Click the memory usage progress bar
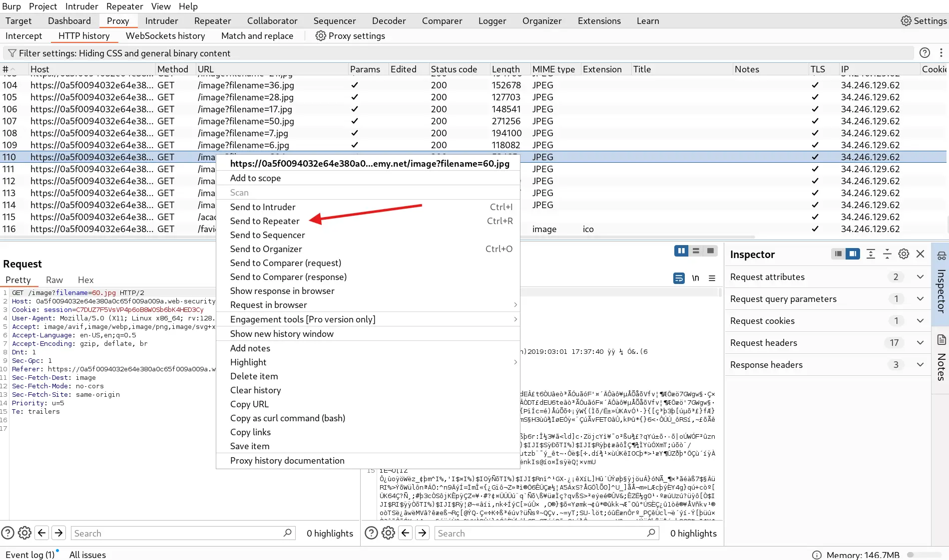The image size is (949, 560). 924,555
